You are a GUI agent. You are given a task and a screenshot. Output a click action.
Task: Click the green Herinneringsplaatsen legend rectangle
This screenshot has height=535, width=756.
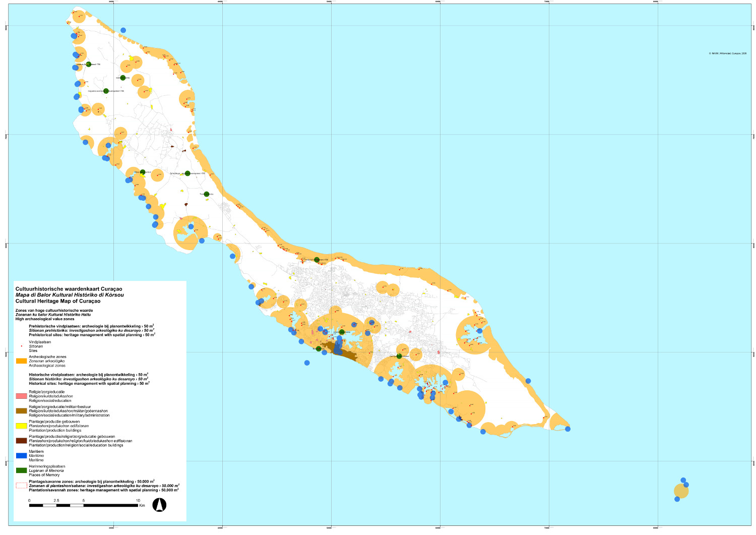[x=20, y=469]
